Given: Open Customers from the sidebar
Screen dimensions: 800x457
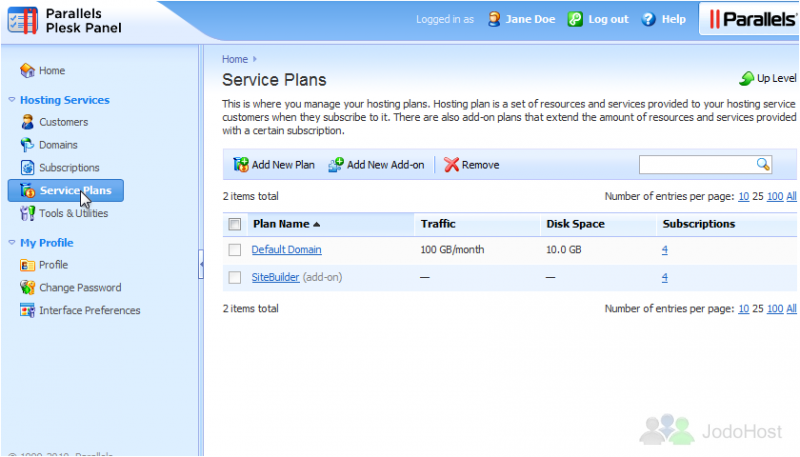Looking at the screenshot, I should (64, 122).
